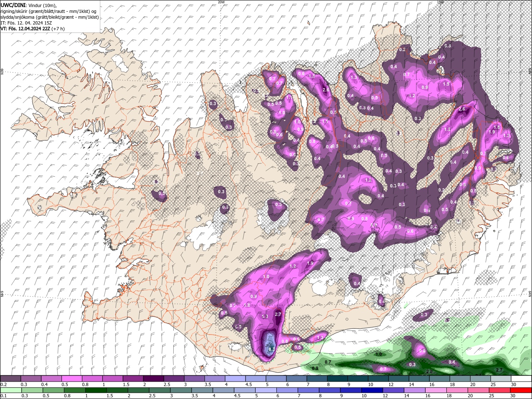Click the 1.0 rain value in the green band offshore
The image size is (532, 399).
point(379,354)
